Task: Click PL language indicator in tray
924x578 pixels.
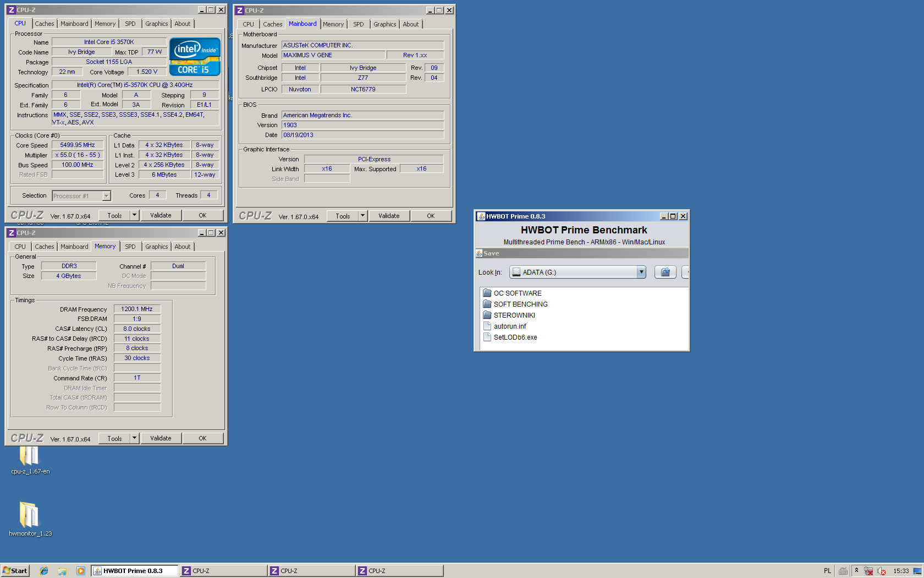Action: (x=827, y=571)
